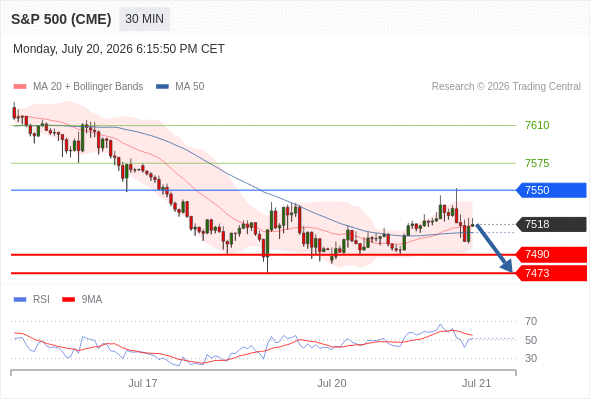Select the 7490 red support tag
Screen dimensions: 590x400
point(551,254)
